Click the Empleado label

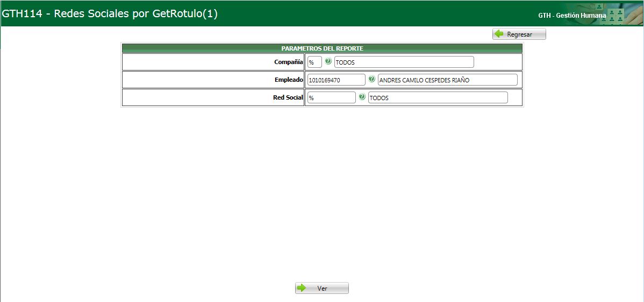click(x=289, y=80)
